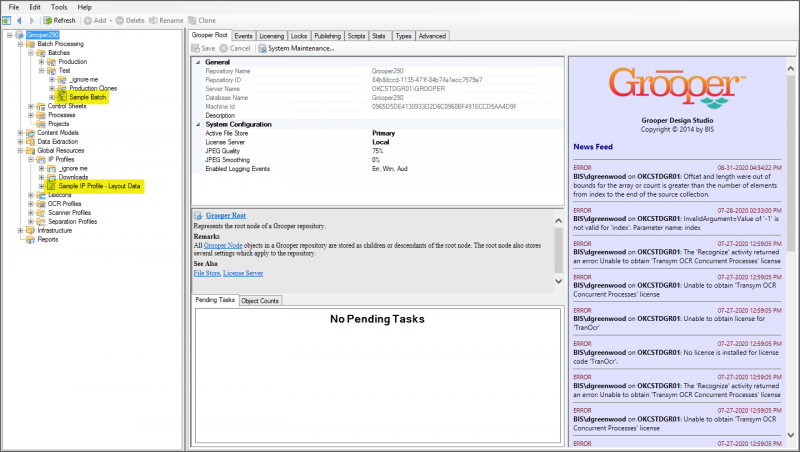This screenshot has height=452, width=800.
Task: Open the File Store link
Action: (207, 273)
